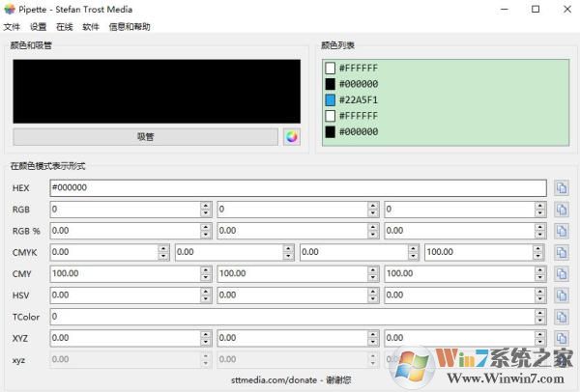Copy the CMYK values via copy icon
This screenshot has width=580, height=392.
pyautogui.click(x=562, y=252)
